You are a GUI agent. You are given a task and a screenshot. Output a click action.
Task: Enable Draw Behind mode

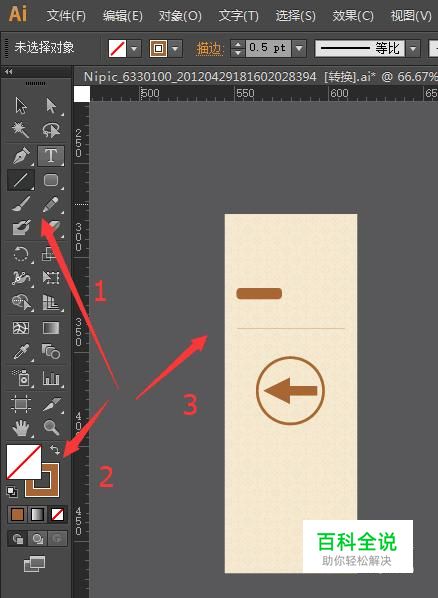37,539
